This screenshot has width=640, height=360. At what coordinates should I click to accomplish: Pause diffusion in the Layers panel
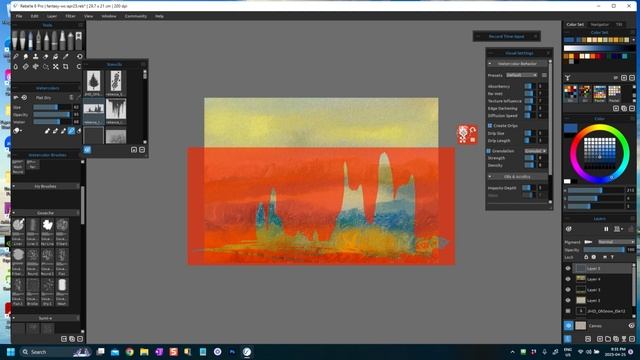[606, 229]
